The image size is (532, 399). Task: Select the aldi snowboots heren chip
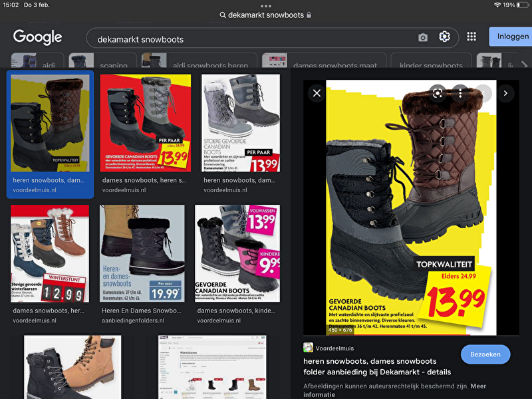click(199, 61)
